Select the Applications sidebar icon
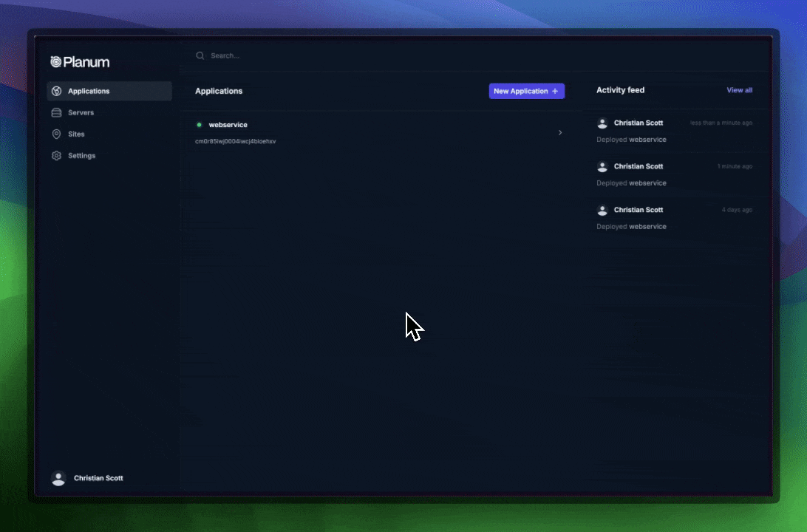This screenshot has width=807, height=532. pyautogui.click(x=57, y=90)
